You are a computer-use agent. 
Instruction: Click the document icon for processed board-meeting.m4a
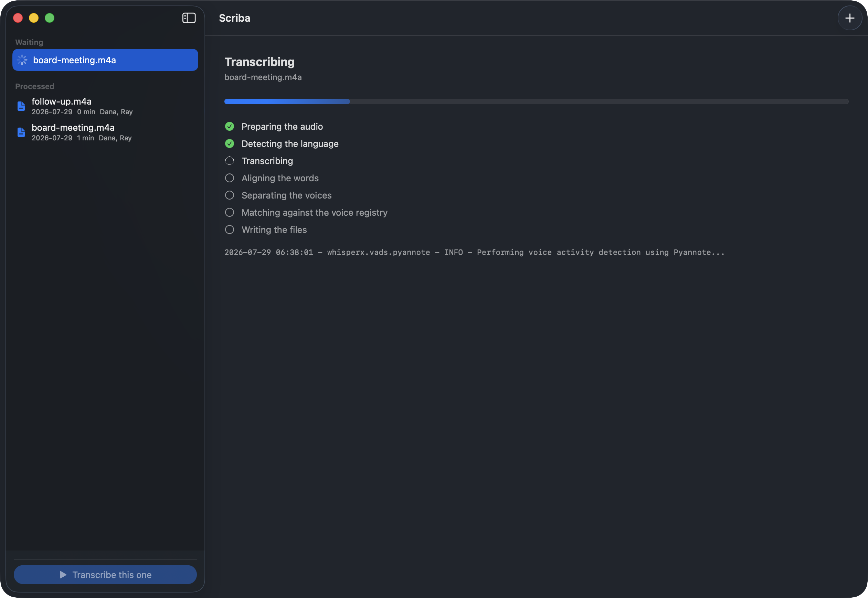tap(21, 132)
